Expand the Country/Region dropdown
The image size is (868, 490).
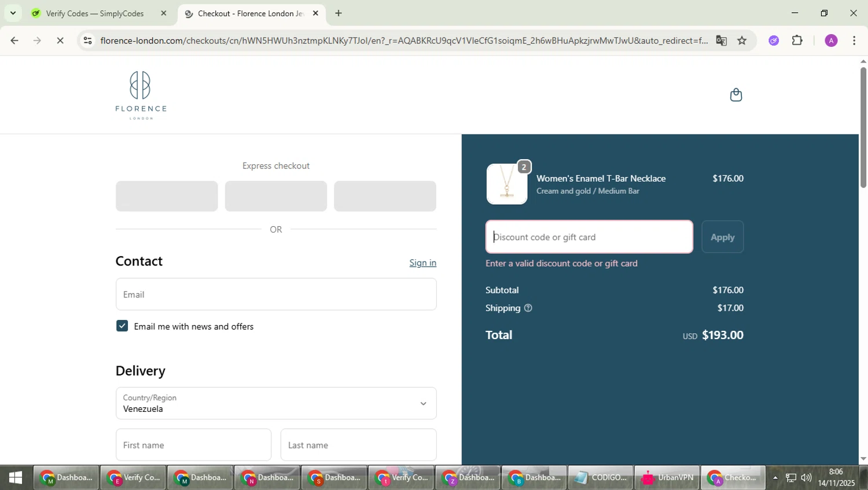276,403
